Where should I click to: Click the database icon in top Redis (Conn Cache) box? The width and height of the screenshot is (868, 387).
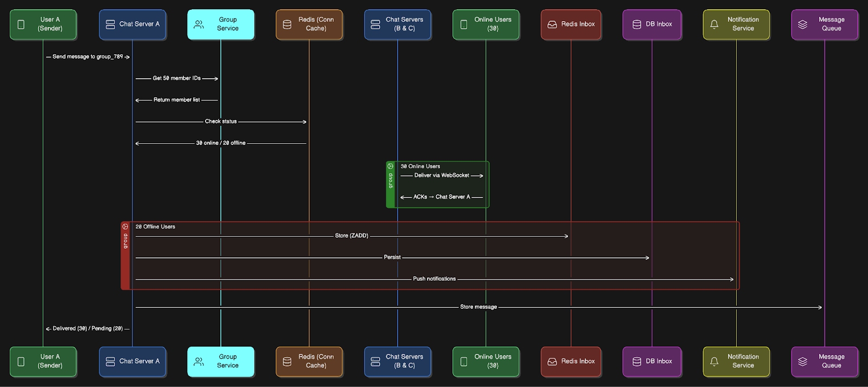pyautogui.click(x=288, y=24)
